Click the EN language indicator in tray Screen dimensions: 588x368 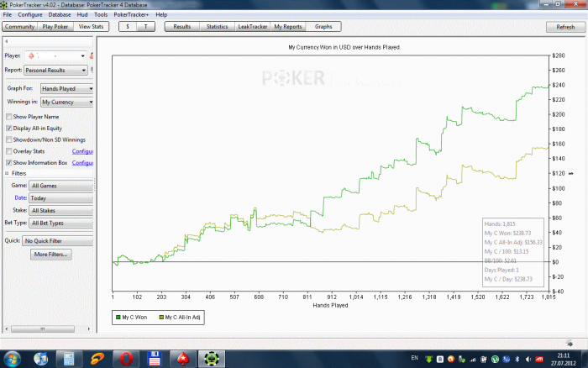[414, 358]
